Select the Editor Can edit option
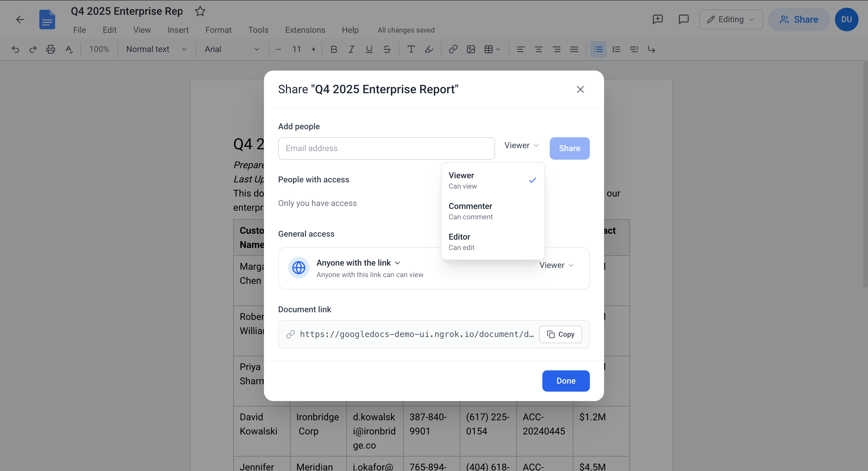This screenshot has height=471, width=868. coord(493,242)
